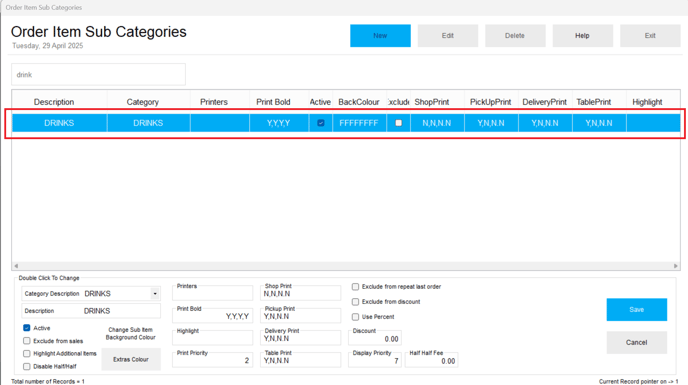
Task: Enable Exclude from sales checkbox
Action: coord(27,341)
